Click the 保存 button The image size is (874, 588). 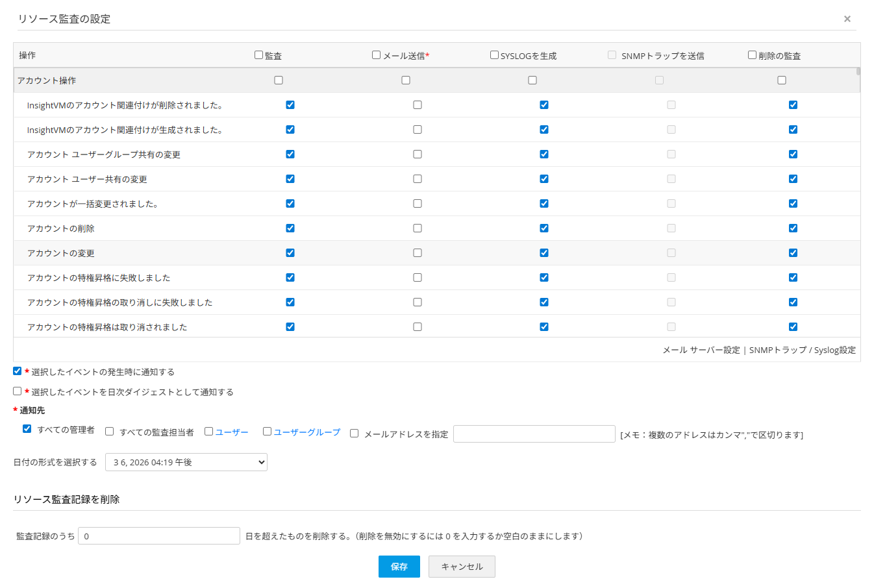point(399,567)
